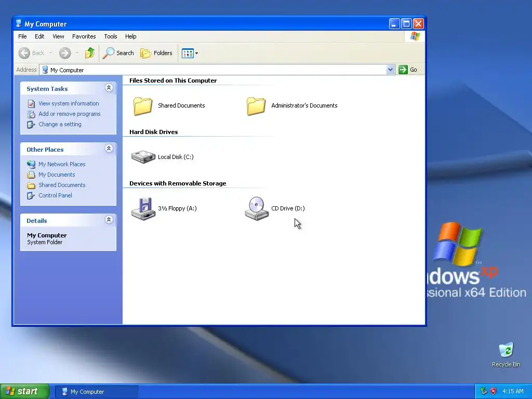Click the Address bar field
Viewport: 532px width, 399px height.
click(x=217, y=70)
